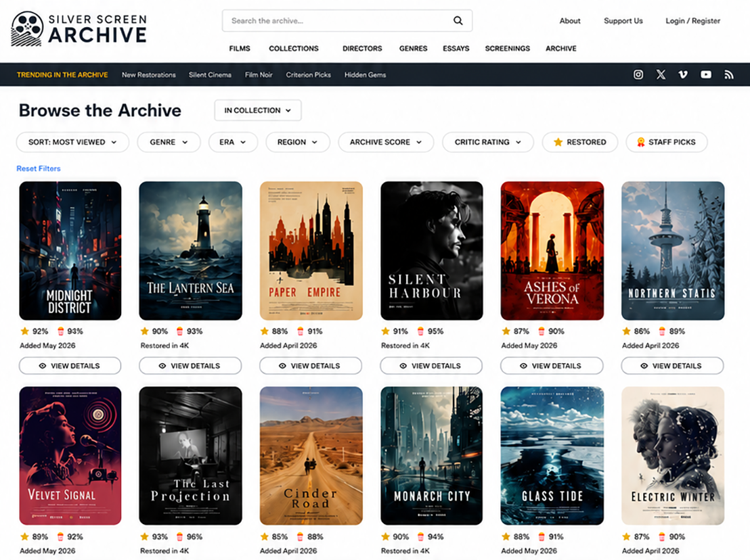Open Criterion Picks trending link
This screenshot has height=560, width=750.
tap(309, 74)
